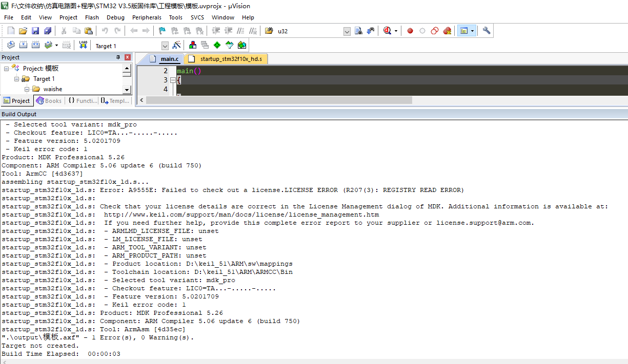This screenshot has height=364, width=628.
Task: Click the Indent selection icon
Action: 216,31
